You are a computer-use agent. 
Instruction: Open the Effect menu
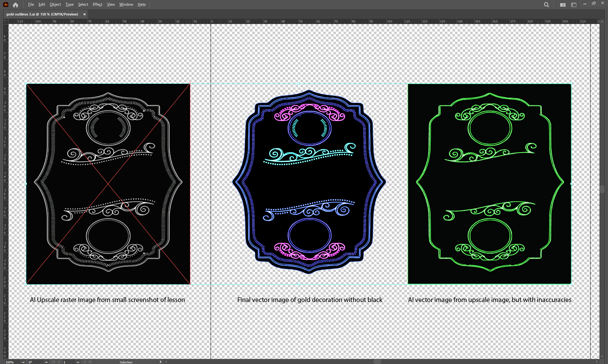click(x=97, y=4)
